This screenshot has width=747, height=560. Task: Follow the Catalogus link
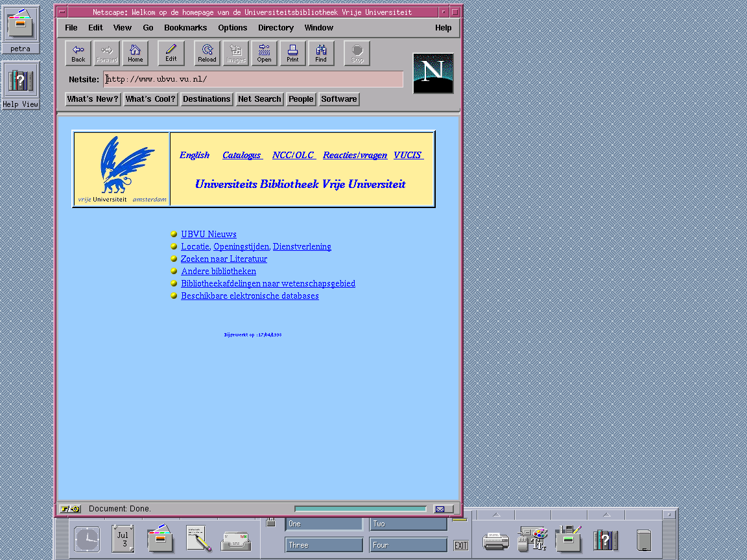pyautogui.click(x=242, y=155)
